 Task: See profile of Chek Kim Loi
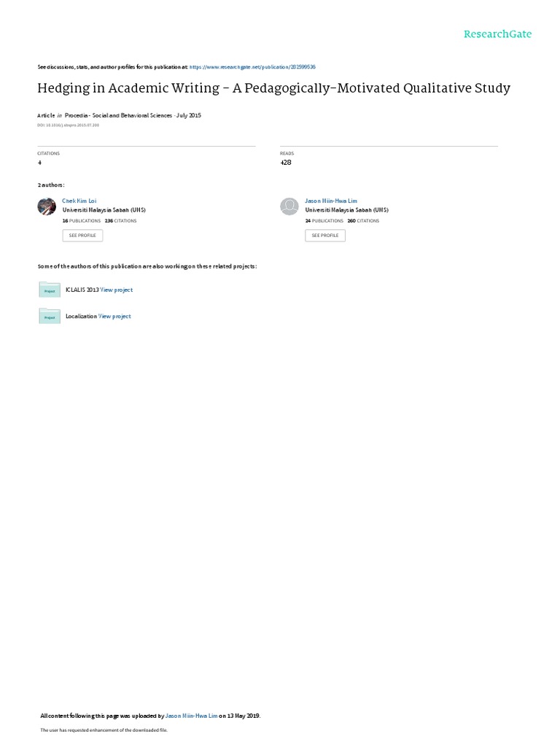tap(82, 236)
